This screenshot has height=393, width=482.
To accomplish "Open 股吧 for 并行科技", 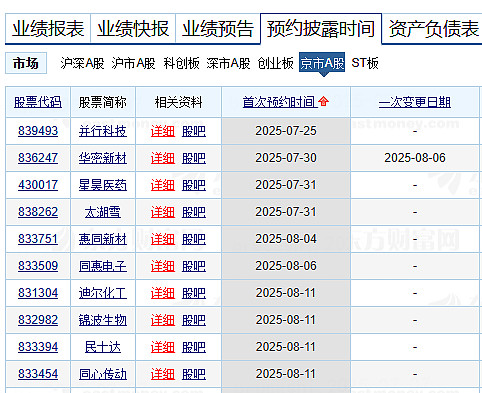I will point(194,131).
